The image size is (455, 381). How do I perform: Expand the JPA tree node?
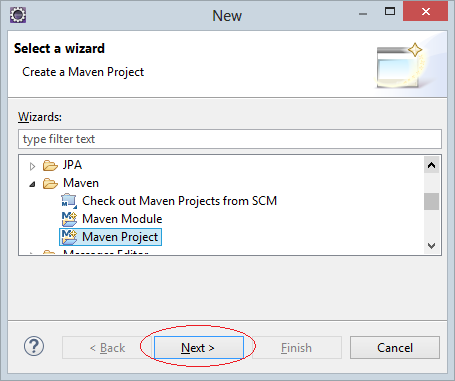coord(32,166)
